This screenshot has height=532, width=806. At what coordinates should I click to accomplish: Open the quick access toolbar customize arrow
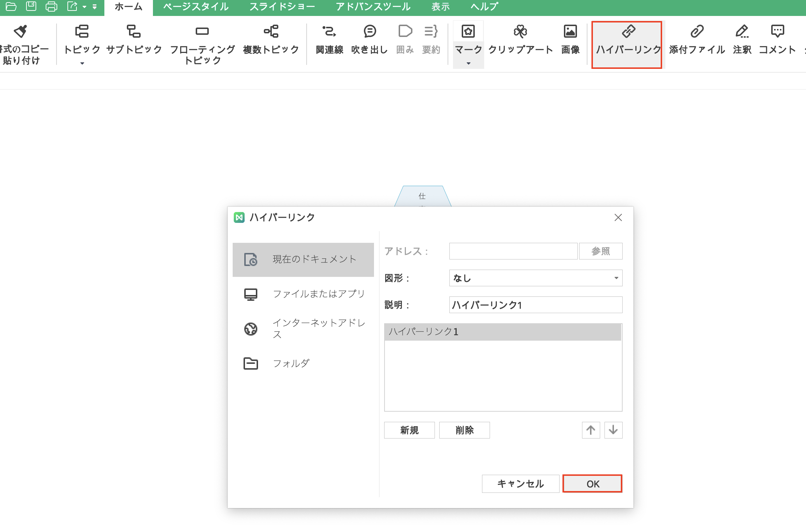tap(95, 7)
